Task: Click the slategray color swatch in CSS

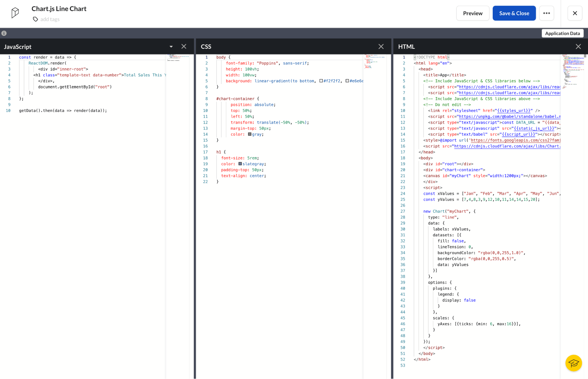Action: [x=240, y=164]
